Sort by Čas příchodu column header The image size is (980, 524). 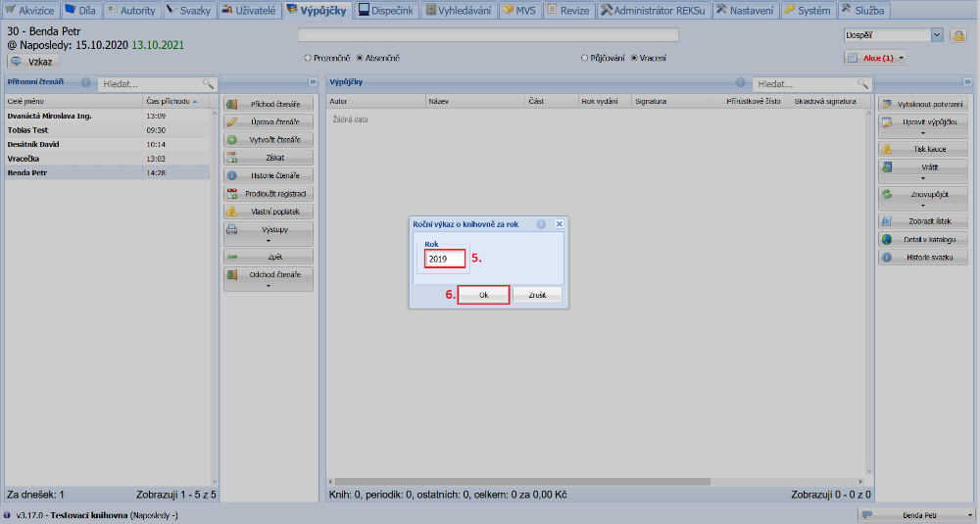click(x=171, y=101)
